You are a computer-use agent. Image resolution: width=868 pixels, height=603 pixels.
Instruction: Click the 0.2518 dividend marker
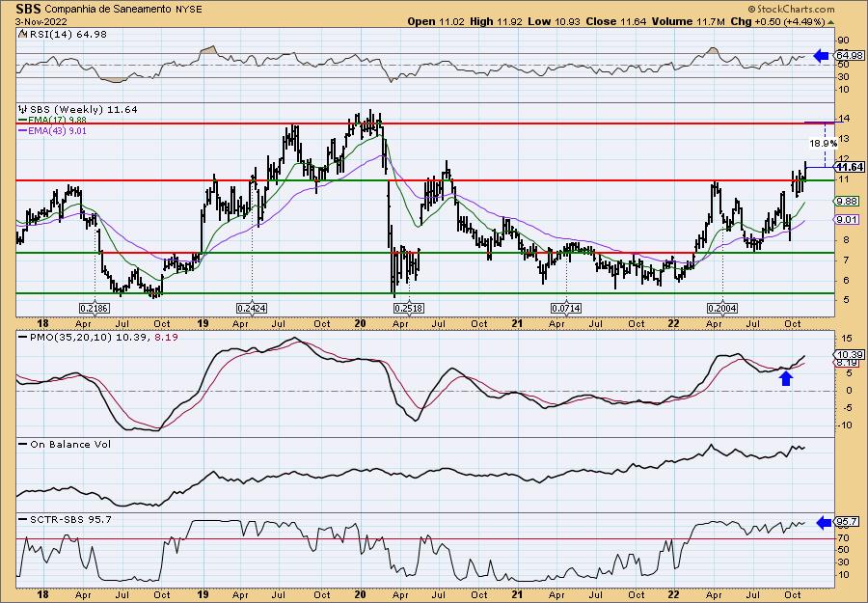point(409,308)
